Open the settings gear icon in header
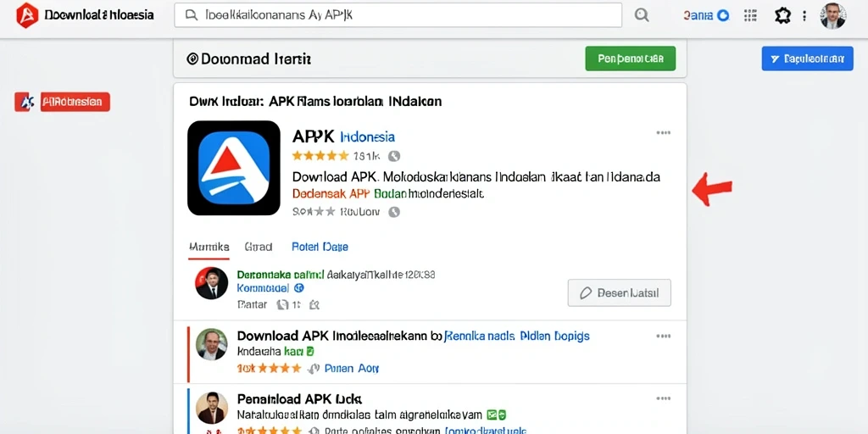Viewport: 868px width, 434px height. pos(782,15)
